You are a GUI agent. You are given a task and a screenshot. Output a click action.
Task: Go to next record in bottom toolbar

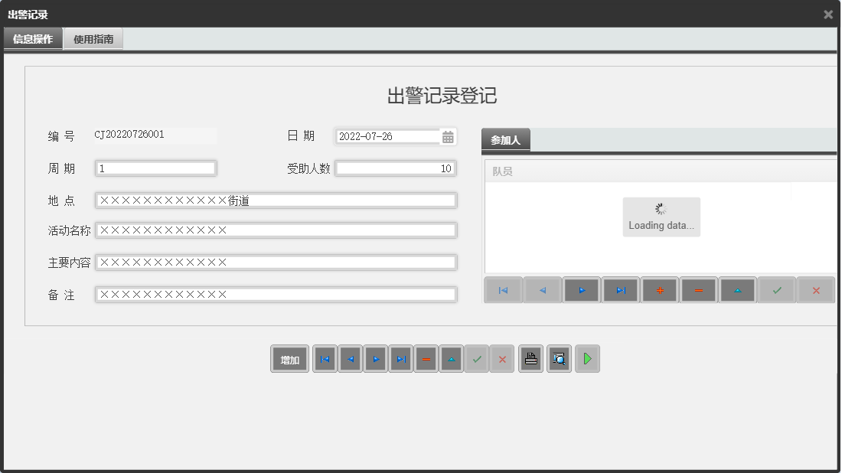coord(376,360)
